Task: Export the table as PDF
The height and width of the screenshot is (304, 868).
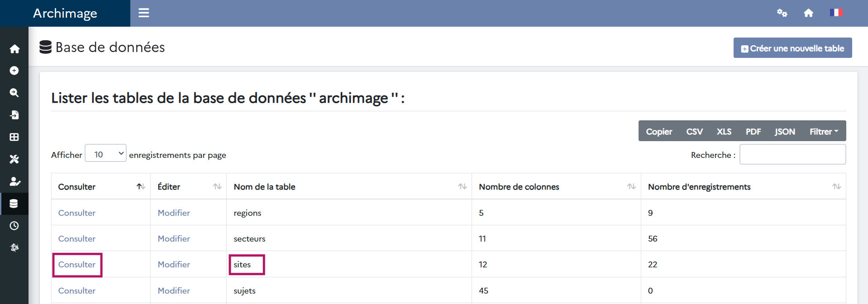Action: tap(753, 132)
